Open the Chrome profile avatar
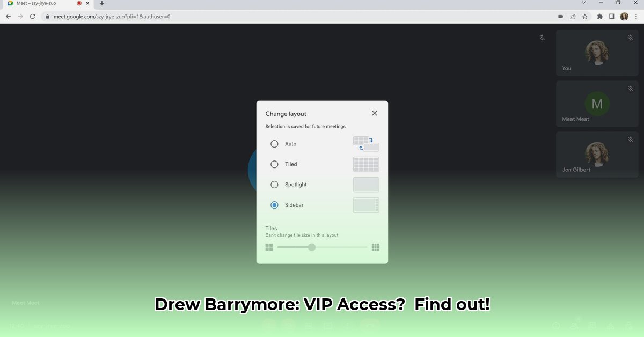This screenshot has width=644, height=337. pyautogui.click(x=624, y=17)
